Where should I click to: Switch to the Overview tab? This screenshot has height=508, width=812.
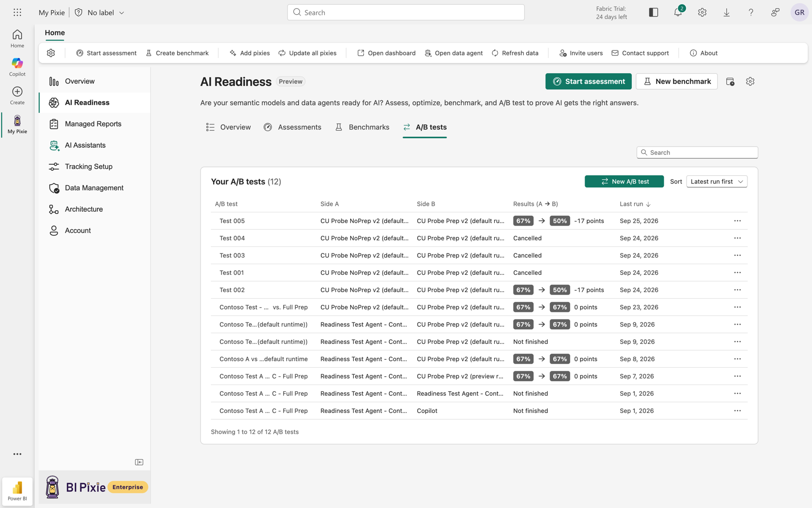(228, 127)
